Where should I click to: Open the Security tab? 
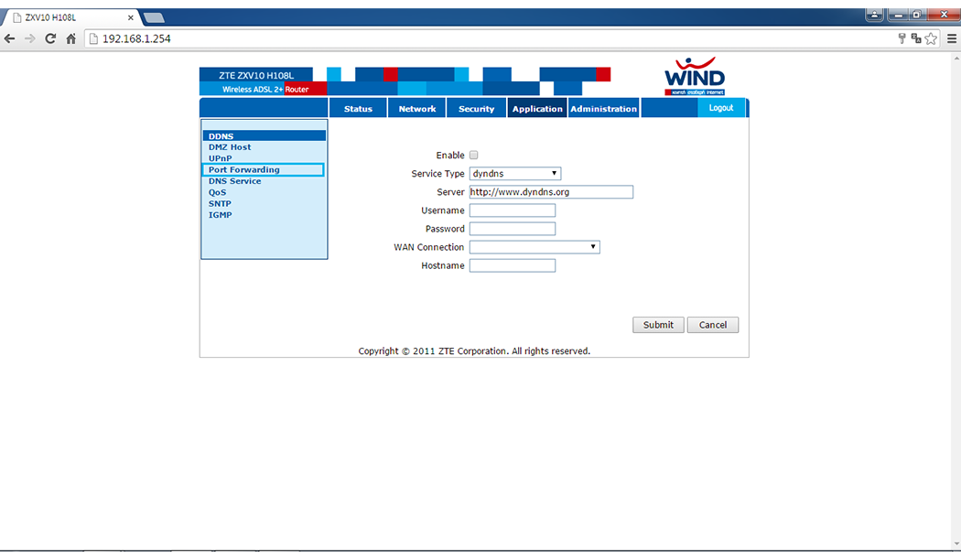pos(476,109)
